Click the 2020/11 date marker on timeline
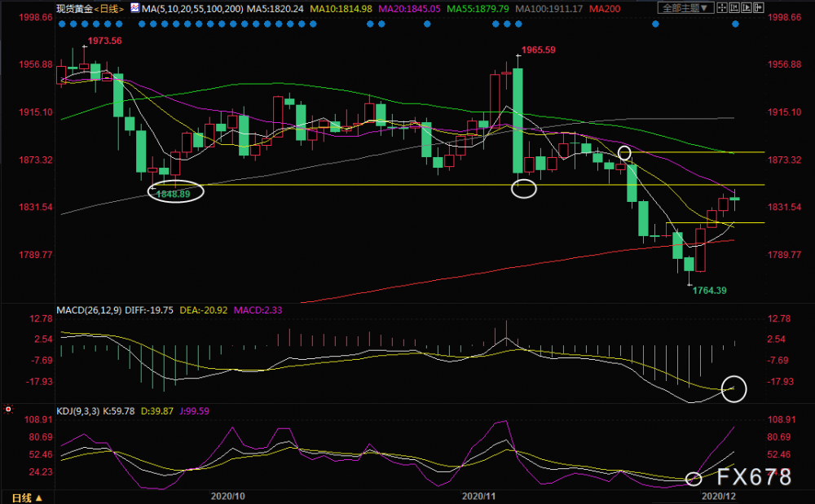815x504 pixels. 478,496
